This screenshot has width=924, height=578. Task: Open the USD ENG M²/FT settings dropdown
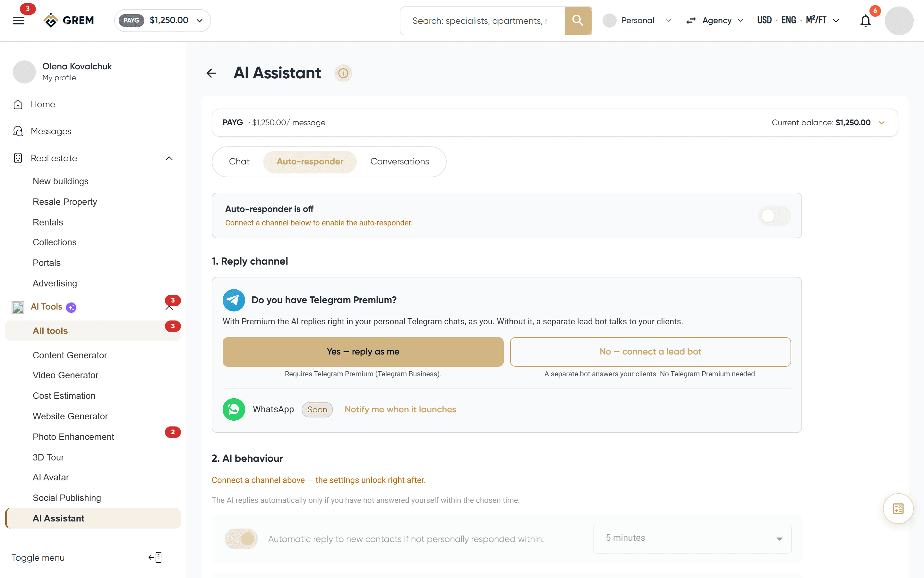click(835, 21)
